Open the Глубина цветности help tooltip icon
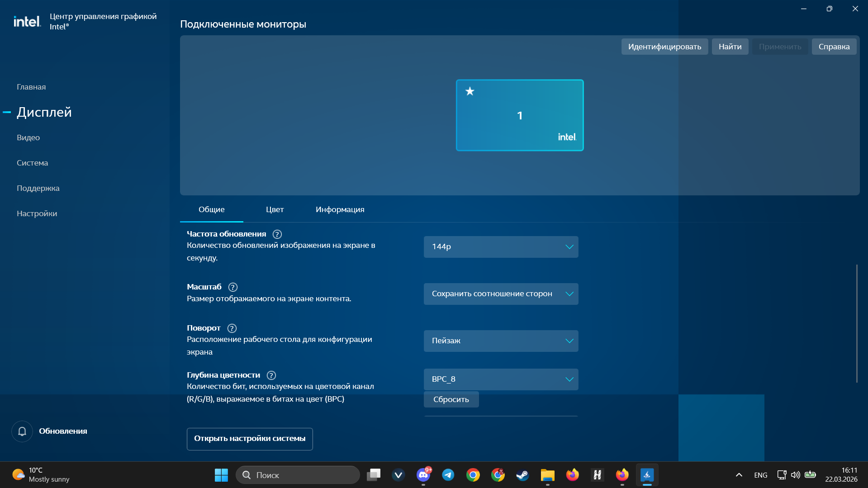This screenshot has width=868, height=488. (x=271, y=375)
